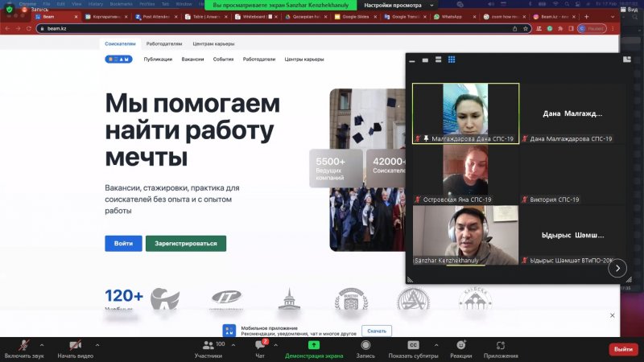The width and height of the screenshot is (644, 362).
Task: Go to next page of participant videos
Action: (x=617, y=268)
